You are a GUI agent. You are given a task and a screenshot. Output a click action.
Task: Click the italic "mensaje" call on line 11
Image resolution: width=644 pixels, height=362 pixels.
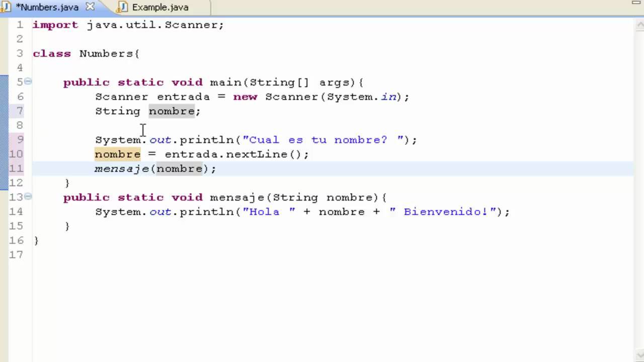(x=122, y=169)
